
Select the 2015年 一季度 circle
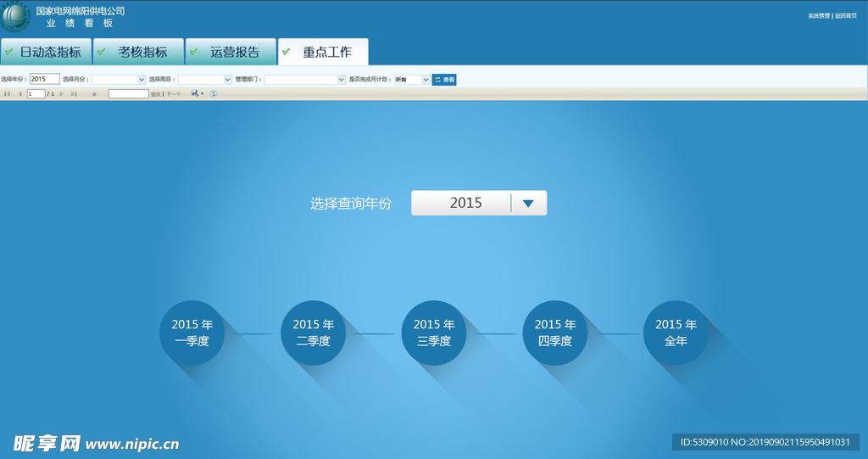tap(192, 333)
